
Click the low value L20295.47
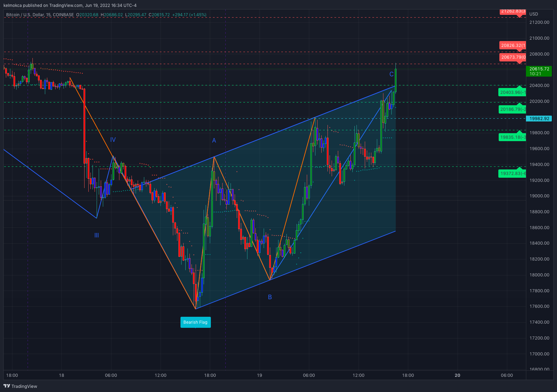pos(136,15)
